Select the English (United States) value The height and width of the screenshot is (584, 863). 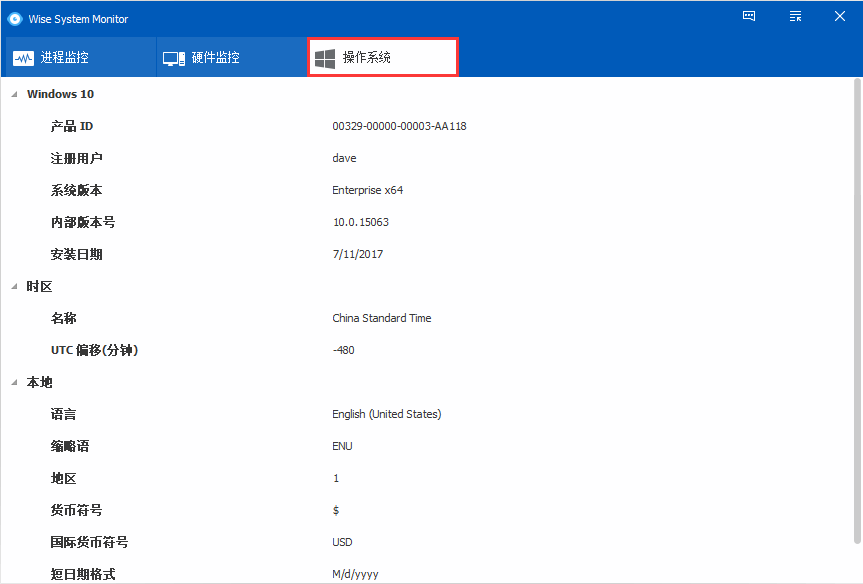386,414
